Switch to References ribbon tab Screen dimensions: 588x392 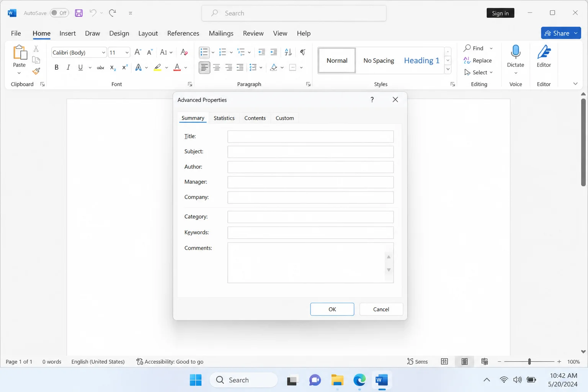point(183,33)
